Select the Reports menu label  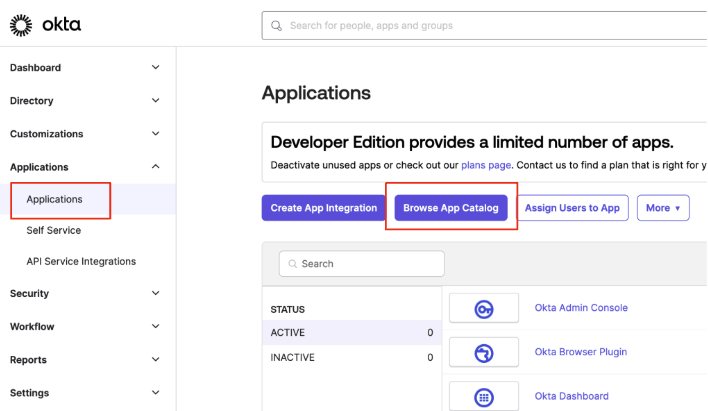pos(28,360)
